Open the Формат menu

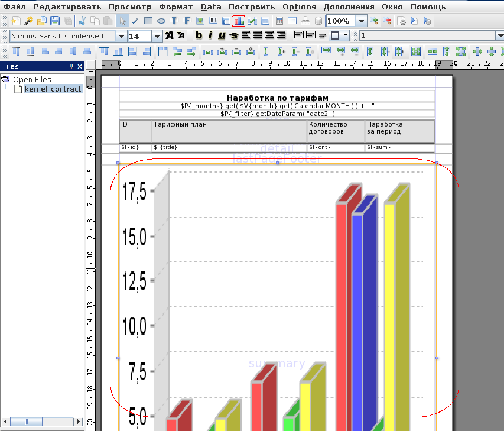(176, 7)
